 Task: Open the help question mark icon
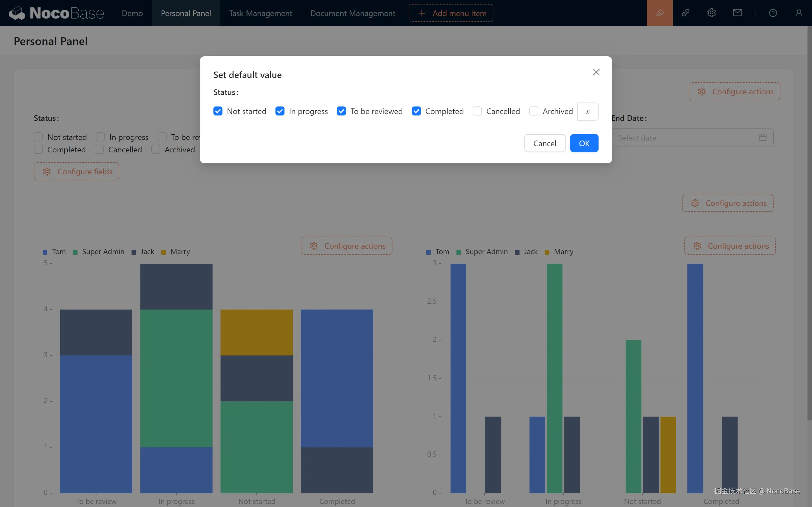(773, 13)
